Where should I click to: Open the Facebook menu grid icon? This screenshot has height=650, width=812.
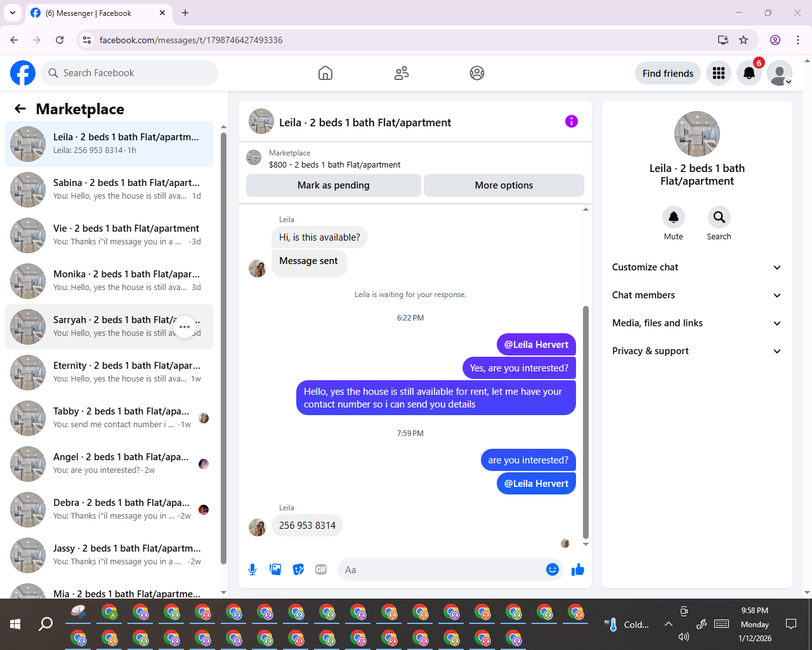point(719,73)
